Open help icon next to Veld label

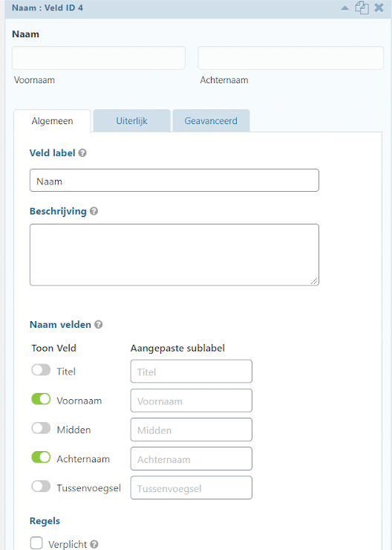point(82,153)
